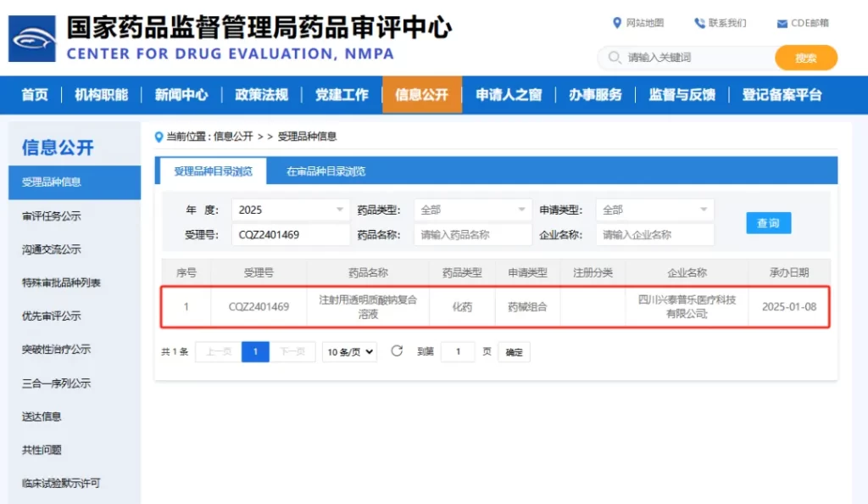
Task: Select page 1 in pagination
Action: click(x=255, y=351)
